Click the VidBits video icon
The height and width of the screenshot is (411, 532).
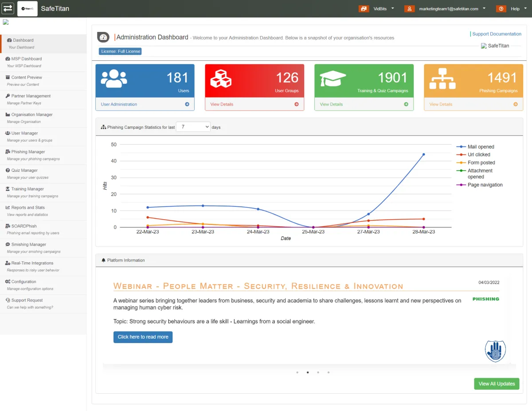coord(364,8)
